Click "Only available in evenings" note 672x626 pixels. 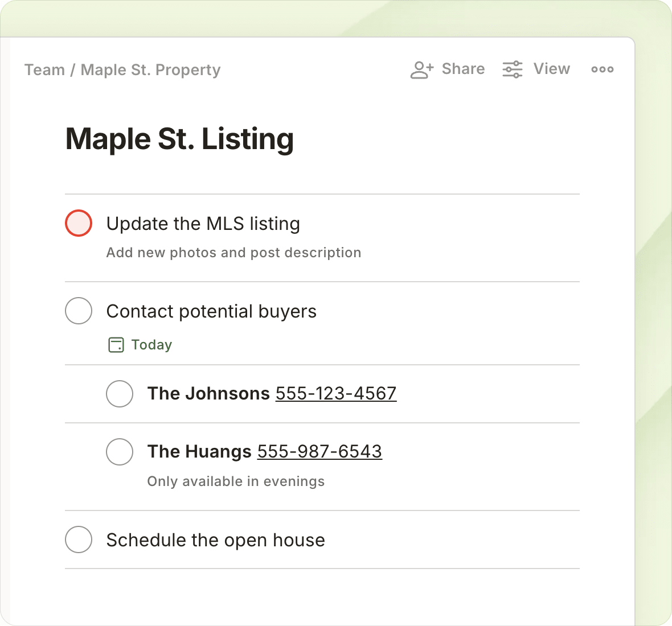(235, 481)
